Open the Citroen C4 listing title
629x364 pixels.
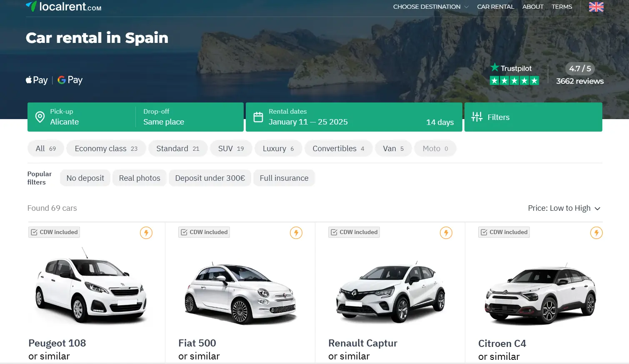(502, 344)
